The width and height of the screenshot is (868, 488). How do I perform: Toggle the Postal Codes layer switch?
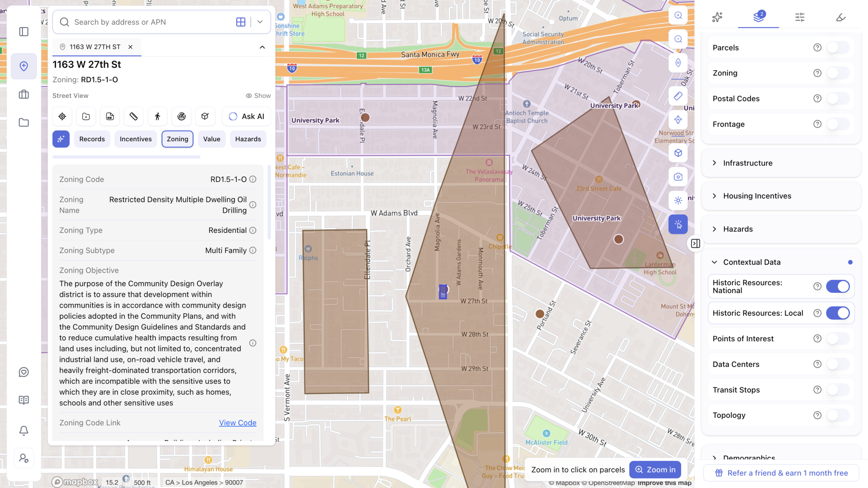[x=838, y=99]
